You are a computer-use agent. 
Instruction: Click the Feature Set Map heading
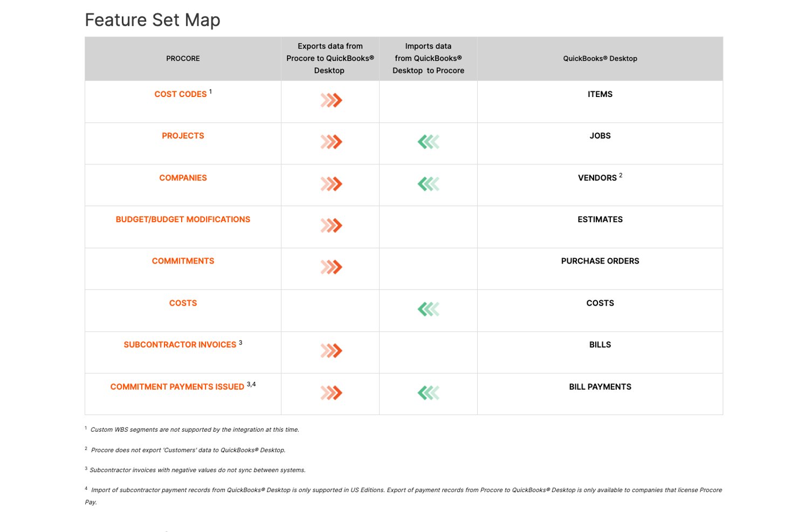coord(153,20)
